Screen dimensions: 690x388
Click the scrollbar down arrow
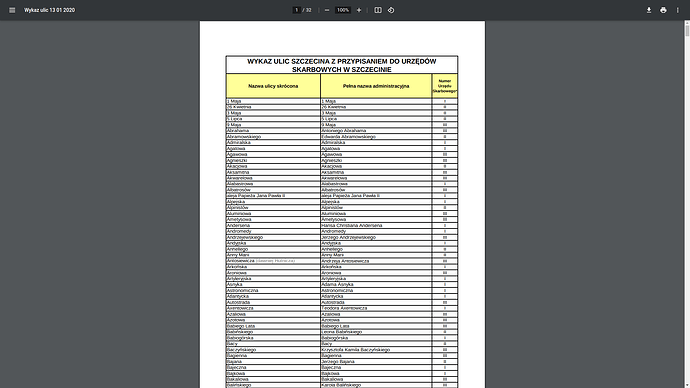click(x=687, y=385)
